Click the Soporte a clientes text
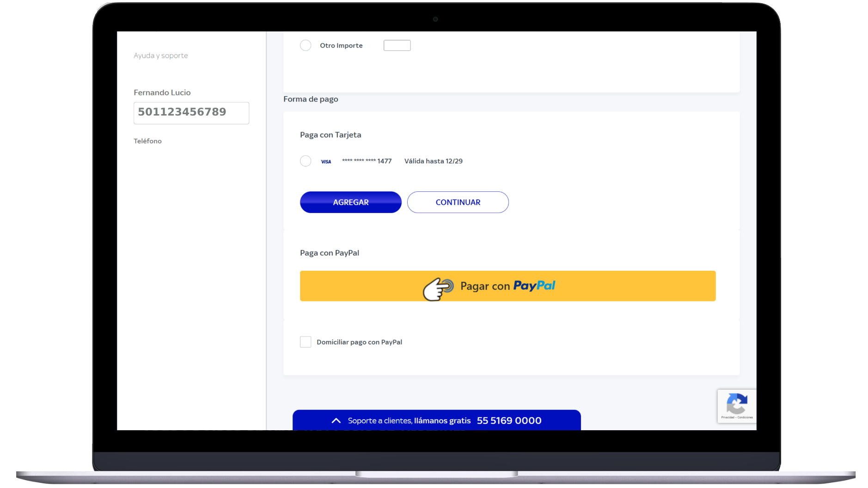 pyautogui.click(x=379, y=421)
